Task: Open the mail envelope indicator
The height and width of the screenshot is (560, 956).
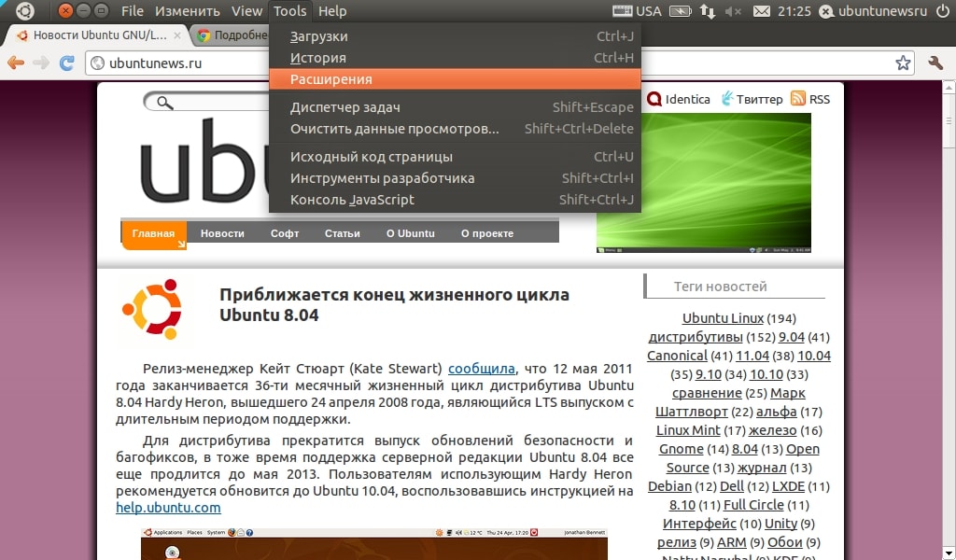Action: 762,11
